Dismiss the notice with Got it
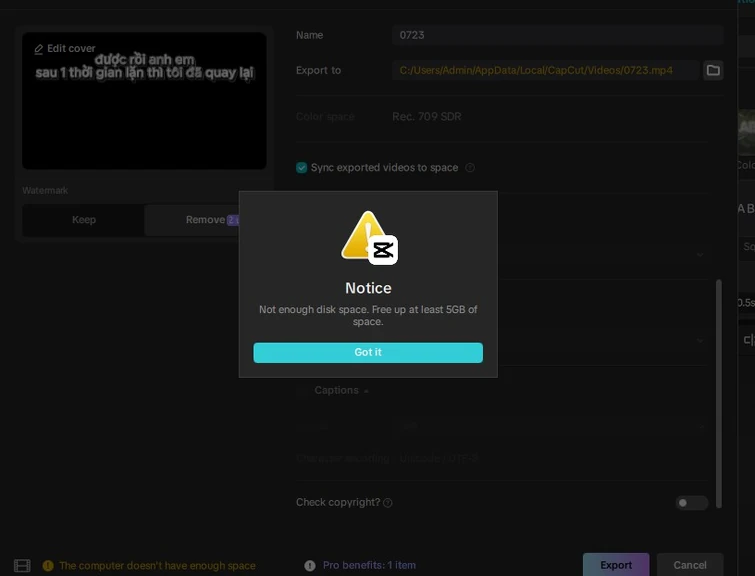 [x=368, y=353]
